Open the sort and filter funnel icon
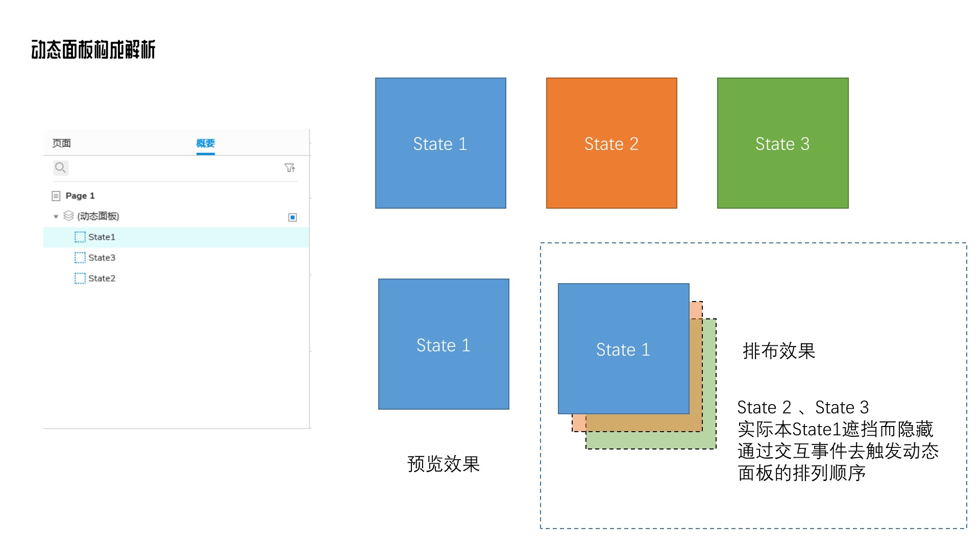This screenshot has height=551, width=980. (289, 168)
